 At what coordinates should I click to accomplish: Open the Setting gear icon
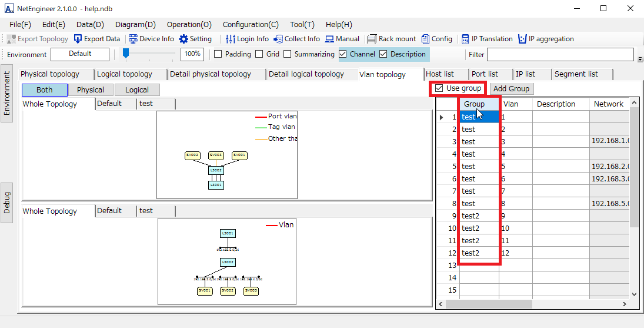pyautogui.click(x=183, y=39)
